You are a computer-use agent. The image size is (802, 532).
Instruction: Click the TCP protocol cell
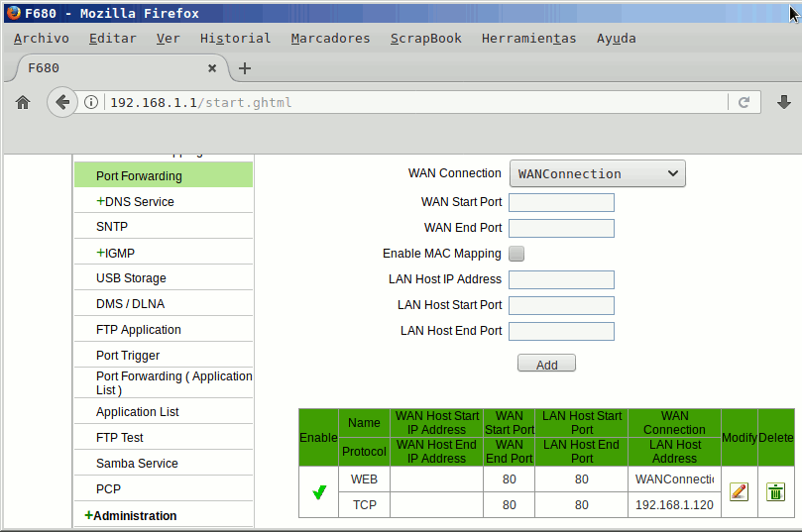pyautogui.click(x=364, y=505)
